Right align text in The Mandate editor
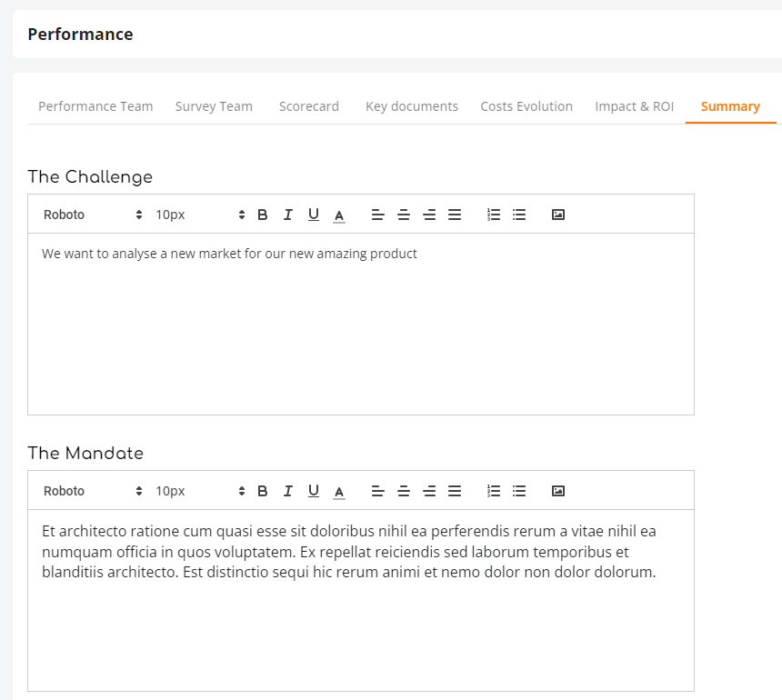The height and width of the screenshot is (700, 782). point(429,491)
